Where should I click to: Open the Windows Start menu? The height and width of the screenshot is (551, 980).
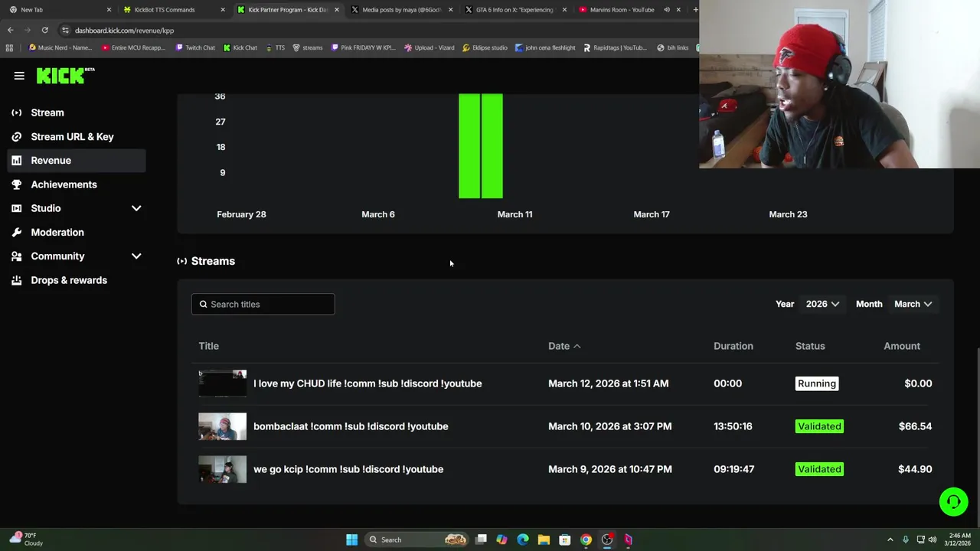351,540
